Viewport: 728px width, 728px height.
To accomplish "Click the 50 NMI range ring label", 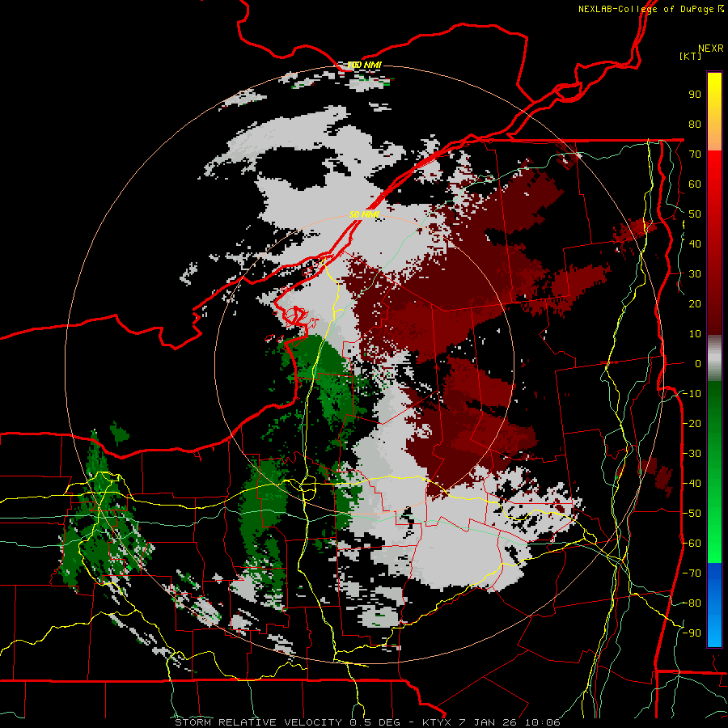I will [x=365, y=214].
